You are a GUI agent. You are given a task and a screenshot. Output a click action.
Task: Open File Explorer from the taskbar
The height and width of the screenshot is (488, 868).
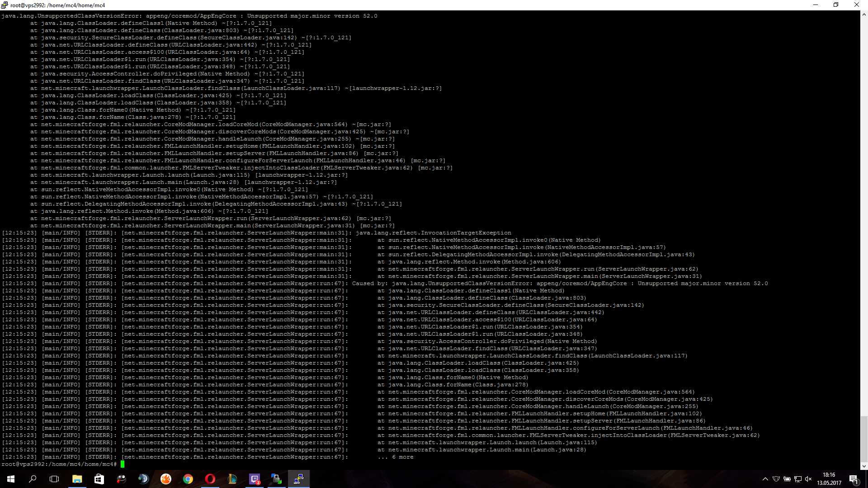coord(77,479)
